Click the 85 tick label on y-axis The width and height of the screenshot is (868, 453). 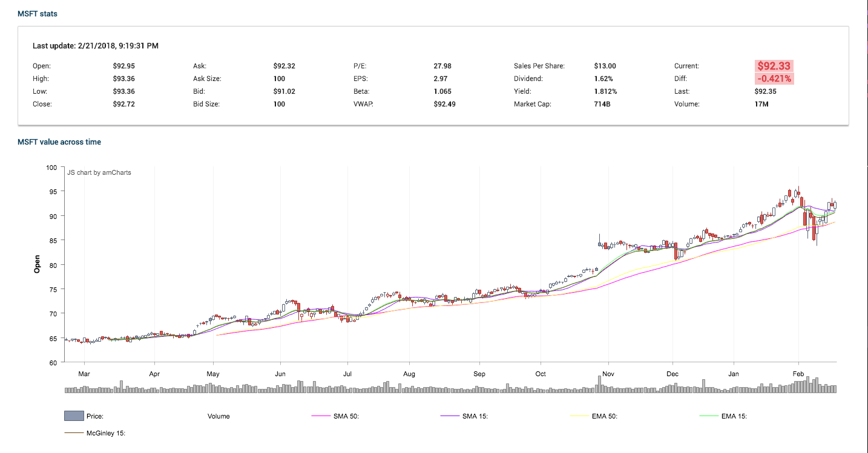(x=53, y=240)
